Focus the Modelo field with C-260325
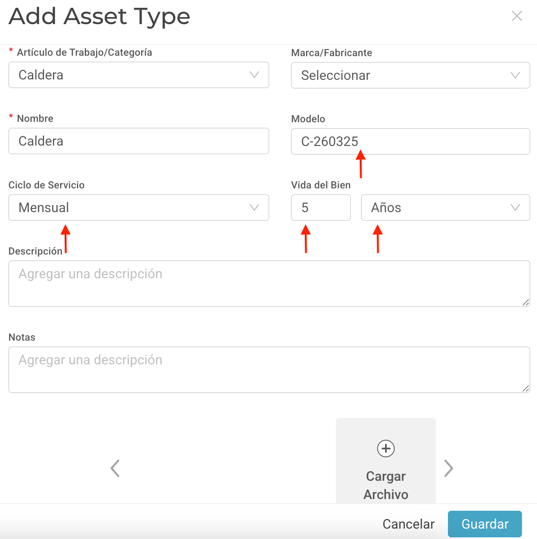 (410, 141)
